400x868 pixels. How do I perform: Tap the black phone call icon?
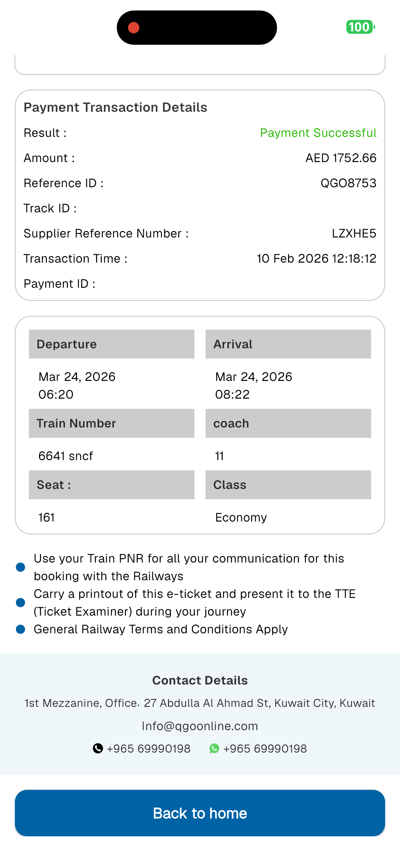[98, 748]
